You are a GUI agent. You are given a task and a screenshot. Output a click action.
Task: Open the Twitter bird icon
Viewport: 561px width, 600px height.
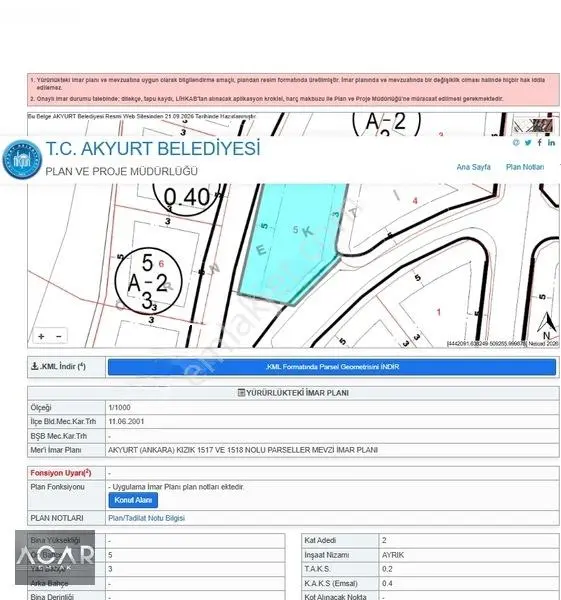(x=528, y=142)
